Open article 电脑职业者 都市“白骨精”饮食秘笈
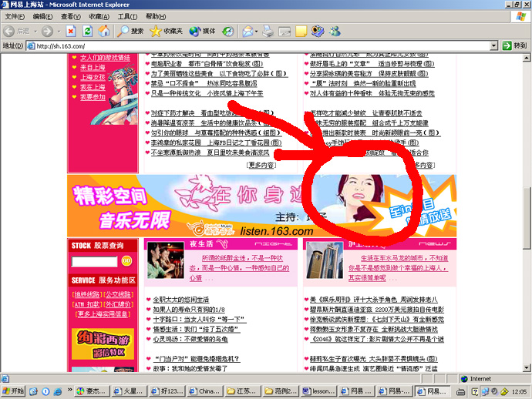This screenshot has width=532, height=399. (207, 64)
